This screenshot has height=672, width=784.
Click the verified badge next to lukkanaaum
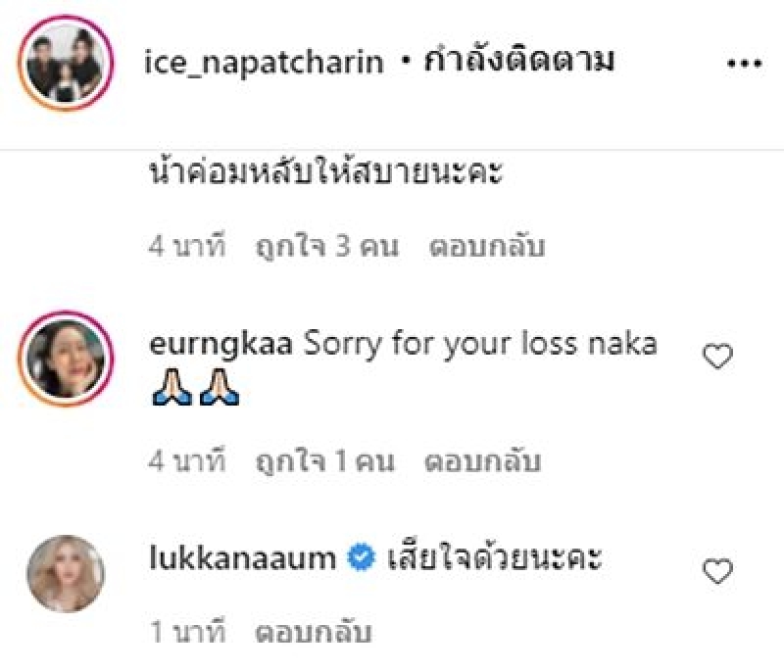click(361, 558)
